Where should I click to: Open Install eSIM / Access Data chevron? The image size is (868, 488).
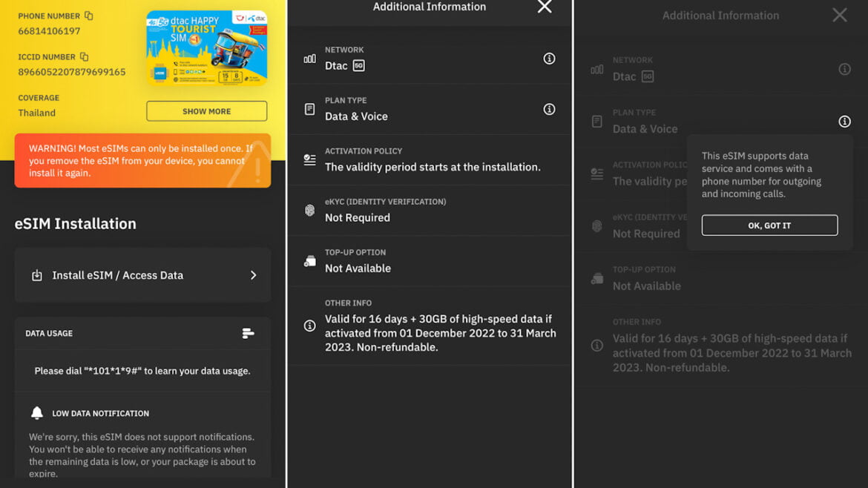point(253,275)
